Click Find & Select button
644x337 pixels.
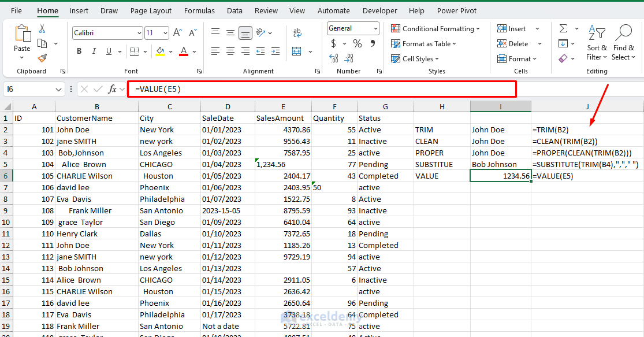[x=623, y=42]
